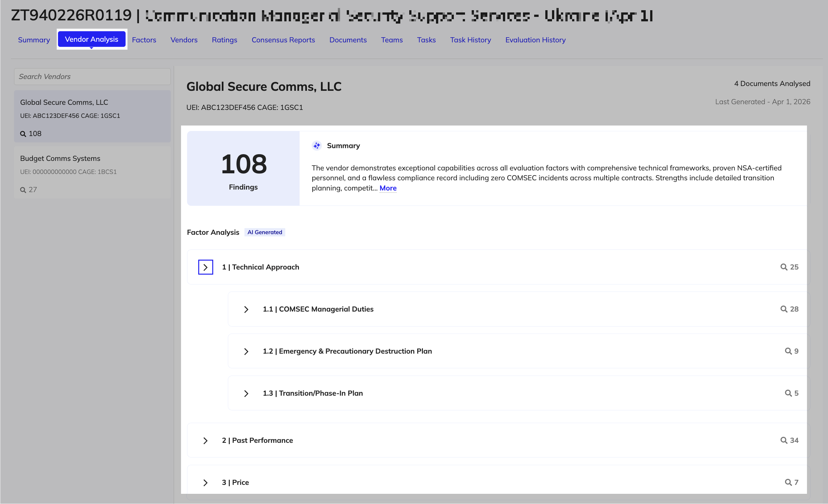Click the More link in Summary
Image resolution: width=828 pixels, height=504 pixels.
[388, 188]
